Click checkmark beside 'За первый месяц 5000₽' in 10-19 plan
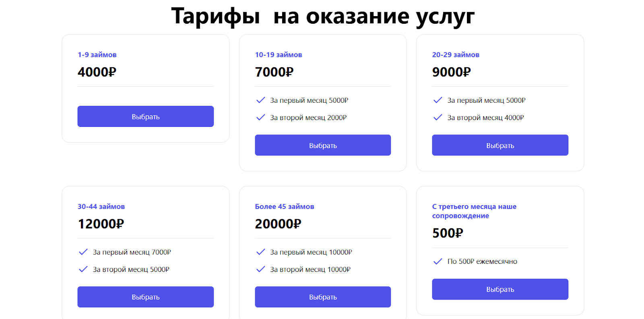 click(x=260, y=100)
